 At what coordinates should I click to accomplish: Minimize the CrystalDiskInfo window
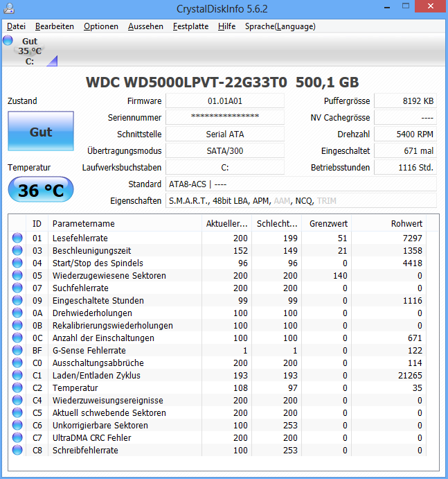tap(387, 6)
